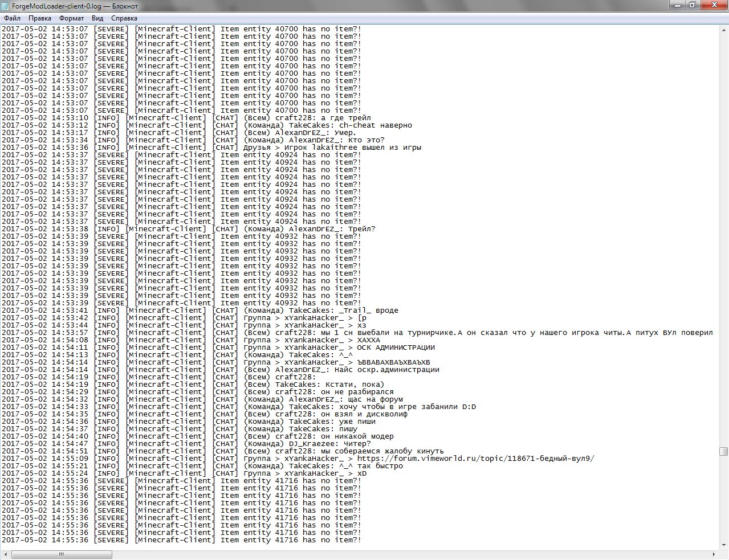Click vertical scrollbar down arrow

[x=723, y=545]
